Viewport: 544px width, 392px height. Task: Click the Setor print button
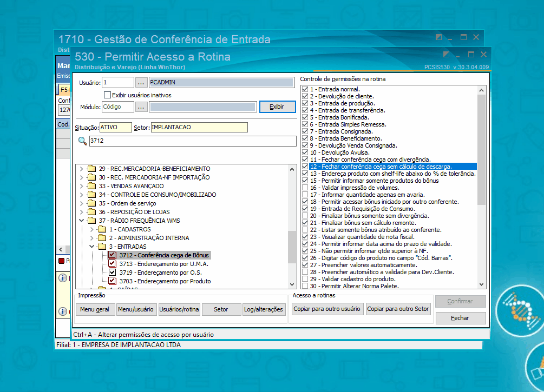coord(221,309)
